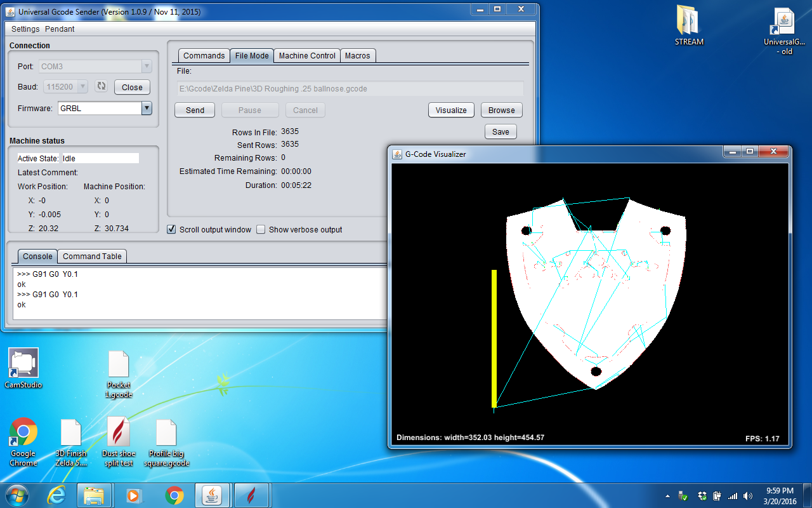Open the STREAM folder on the desktop
This screenshot has height=508, width=812.
[689, 25]
